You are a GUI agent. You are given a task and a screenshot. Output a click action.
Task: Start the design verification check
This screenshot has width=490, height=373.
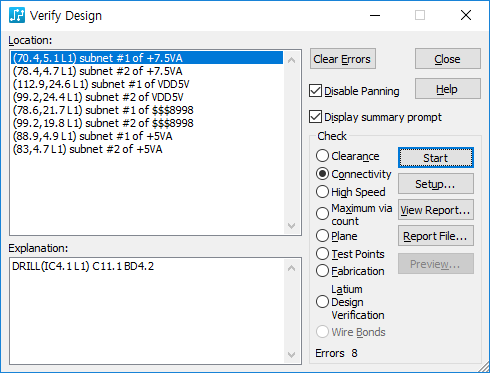point(436,158)
